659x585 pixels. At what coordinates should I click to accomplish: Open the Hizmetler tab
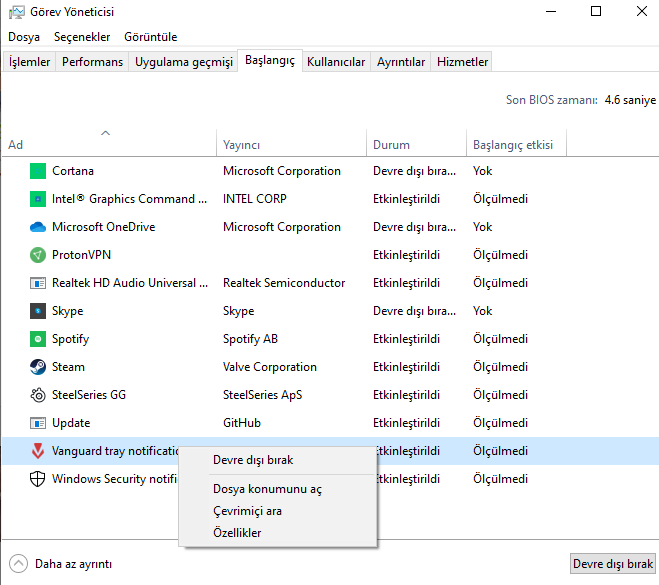pos(462,62)
